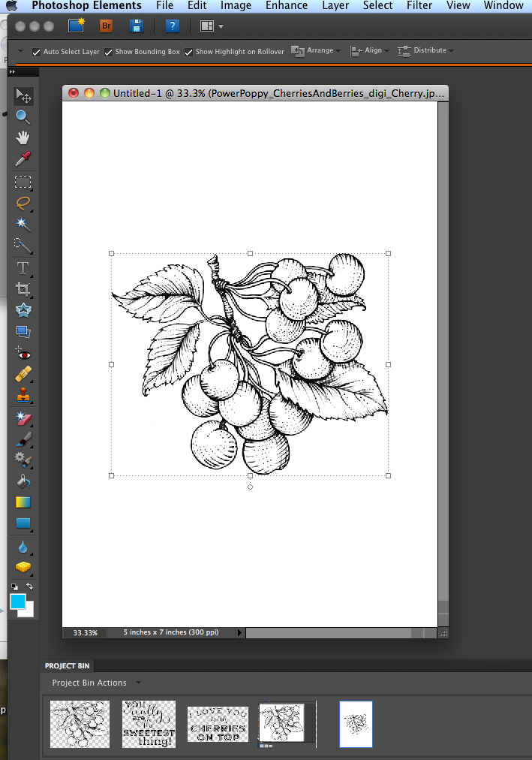Select the Eraser tool
This screenshot has width=532, height=760.
[23, 418]
